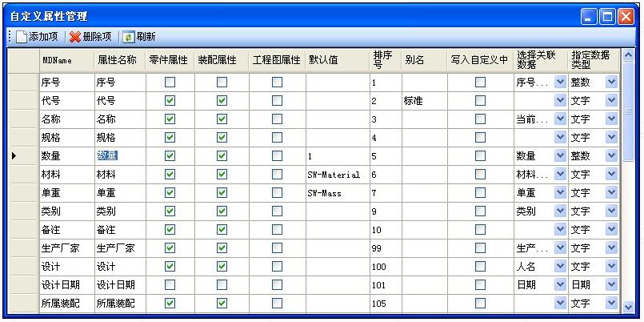The image size is (644, 322).
Task: Open empty 选择关联数据 dropdown in 备注 row
Action: [x=560, y=229]
